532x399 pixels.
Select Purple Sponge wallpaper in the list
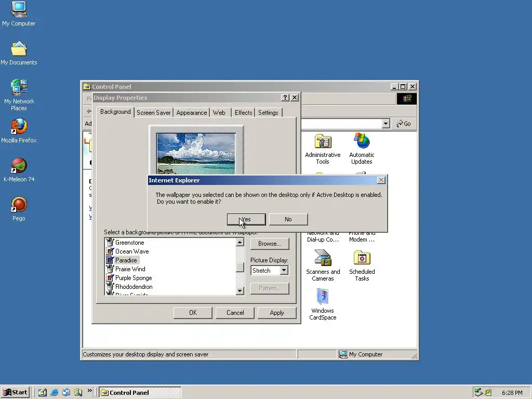[x=134, y=278]
